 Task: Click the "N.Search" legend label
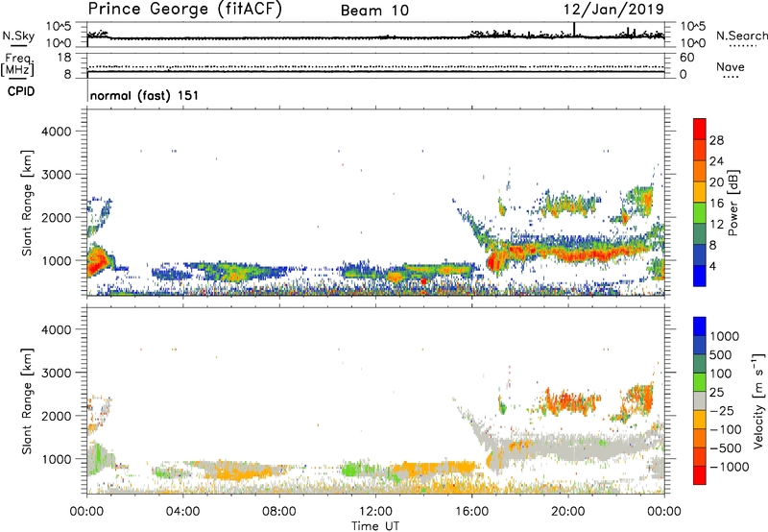(x=741, y=36)
